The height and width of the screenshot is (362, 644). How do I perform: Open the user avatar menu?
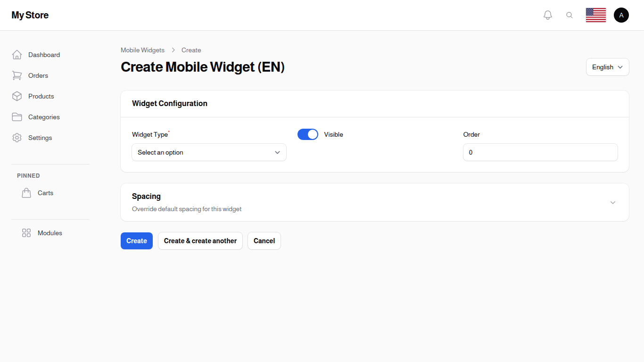pyautogui.click(x=621, y=15)
